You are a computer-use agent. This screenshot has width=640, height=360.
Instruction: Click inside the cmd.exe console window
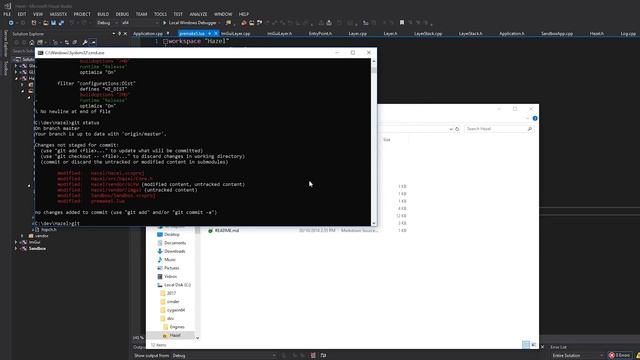coord(203,142)
